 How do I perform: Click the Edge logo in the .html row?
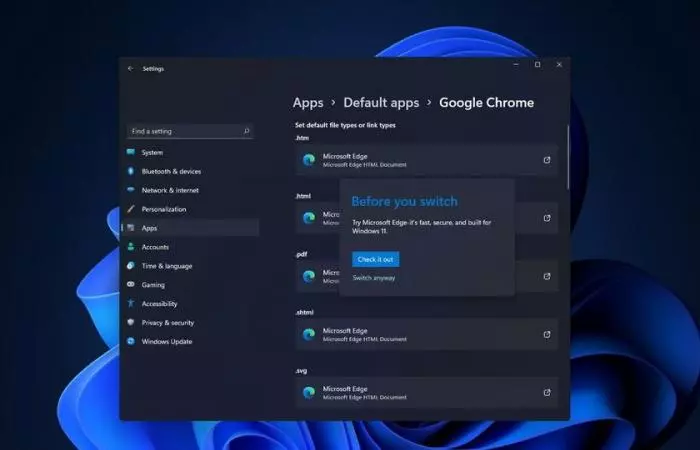[x=309, y=218]
